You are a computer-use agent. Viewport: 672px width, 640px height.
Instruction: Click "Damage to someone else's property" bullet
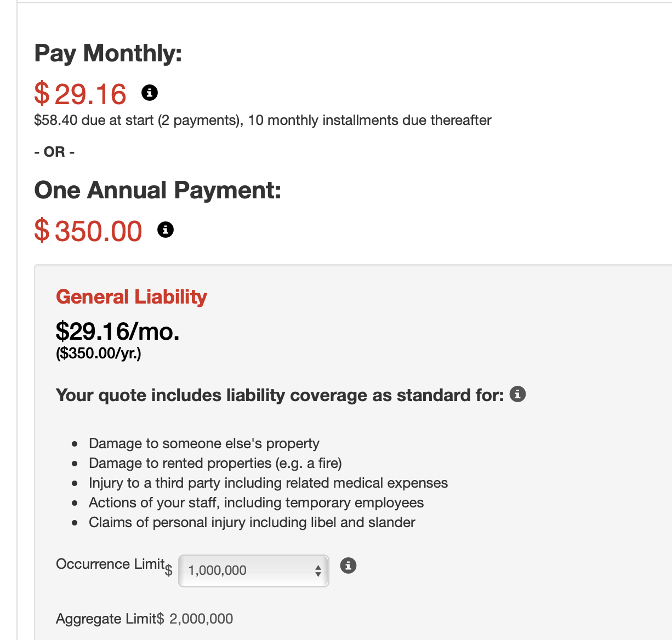(x=204, y=443)
